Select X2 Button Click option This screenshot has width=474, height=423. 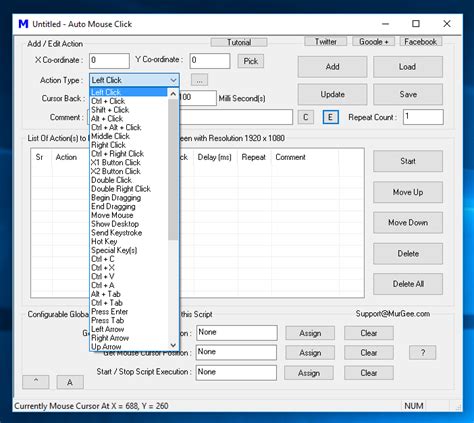pos(129,171)
